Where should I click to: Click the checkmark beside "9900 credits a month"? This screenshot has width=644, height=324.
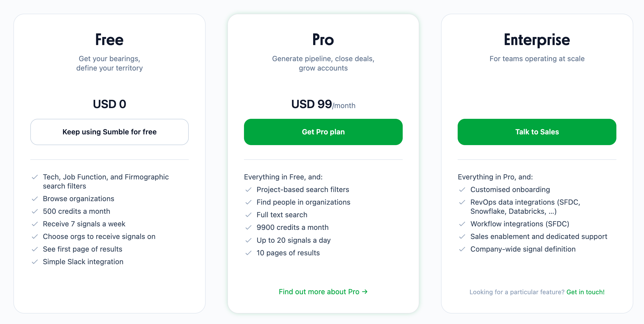pos(249,227)
